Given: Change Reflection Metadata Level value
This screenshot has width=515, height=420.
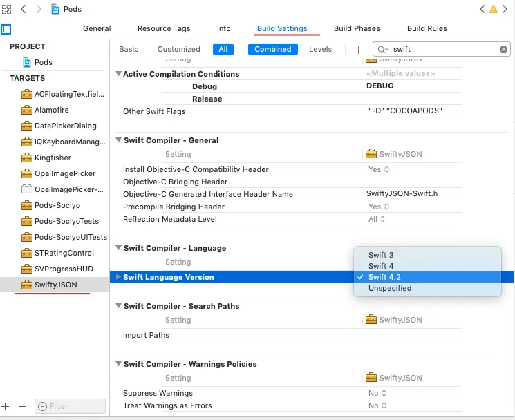Looking at the screenshot, I should click(376, 219).
